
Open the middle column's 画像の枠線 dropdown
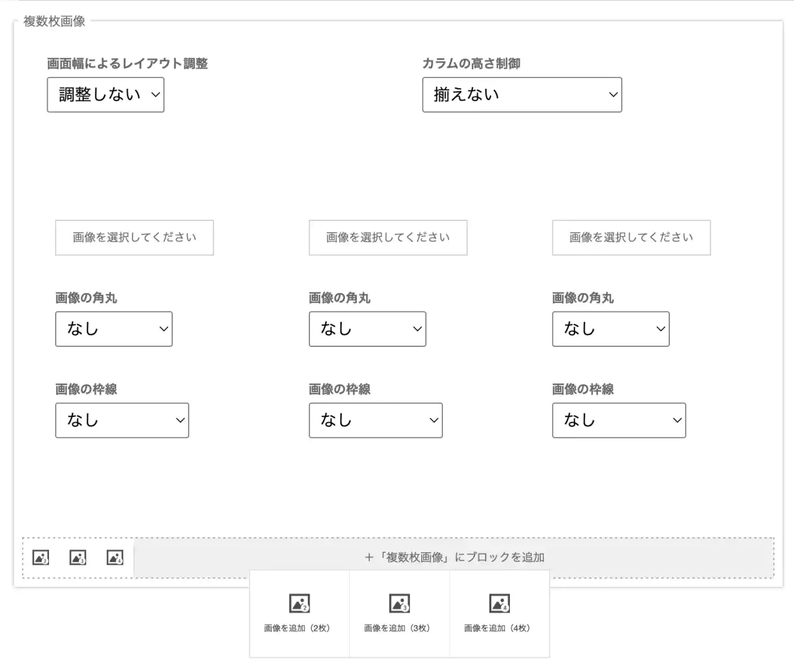tap(375, 420)
